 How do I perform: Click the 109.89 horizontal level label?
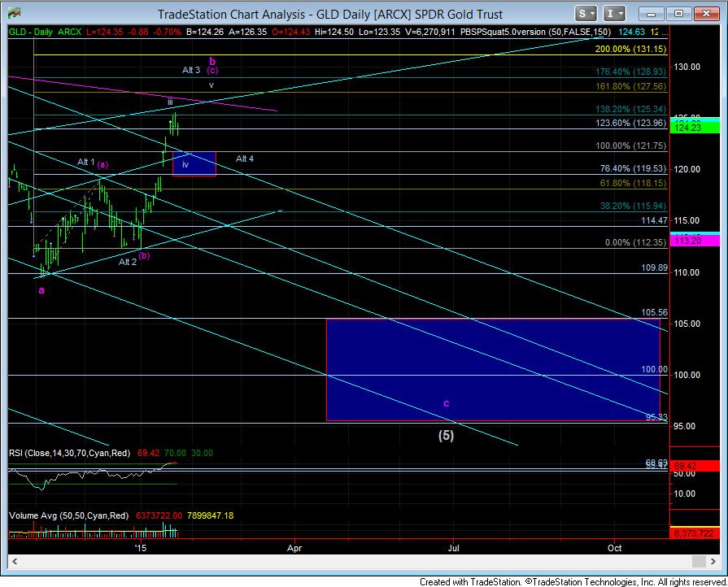[654, 267]
